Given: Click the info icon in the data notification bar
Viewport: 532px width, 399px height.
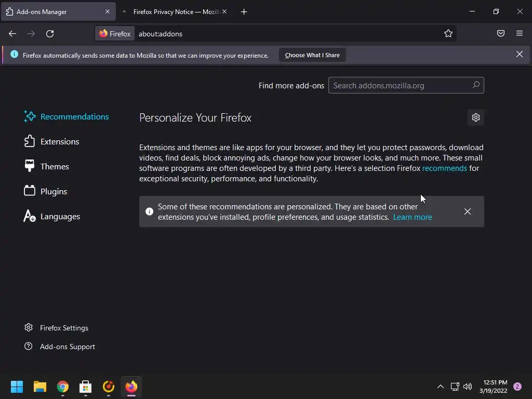Looking at the screenshot, I should click(x=14, y=54).
